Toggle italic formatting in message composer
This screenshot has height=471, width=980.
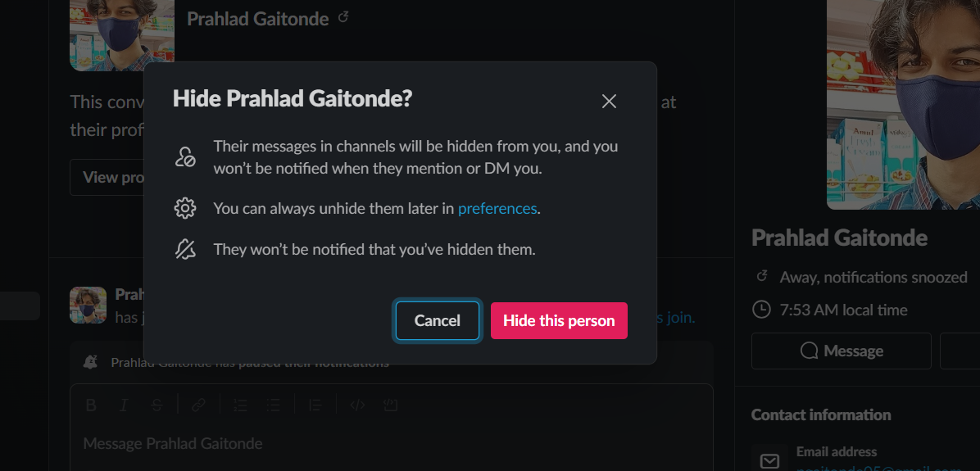pos(124,405)
